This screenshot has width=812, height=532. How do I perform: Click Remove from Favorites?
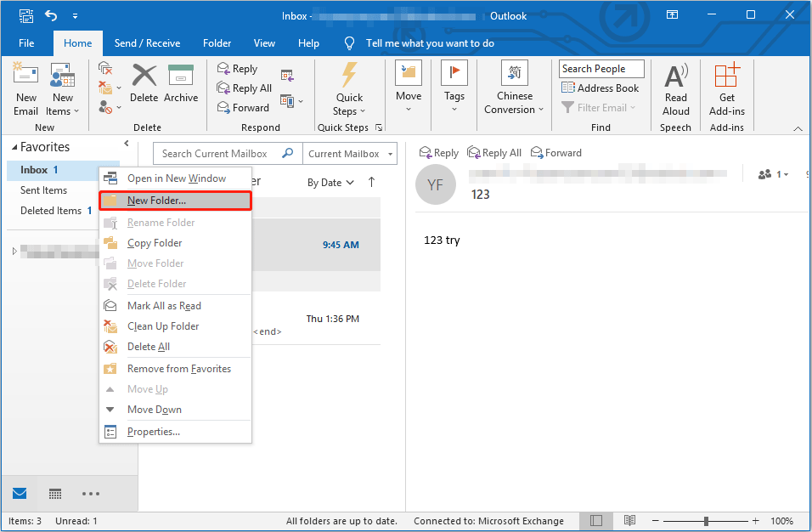click(x=178, y=368)
